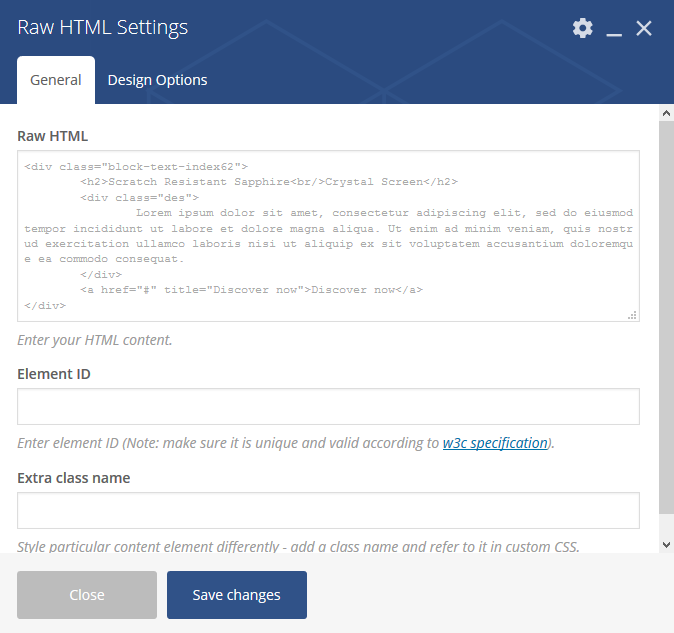Viewport: 674px width, 633px height.
Task: Grab the textarea resize handle corner
Action: click(632, 315)
